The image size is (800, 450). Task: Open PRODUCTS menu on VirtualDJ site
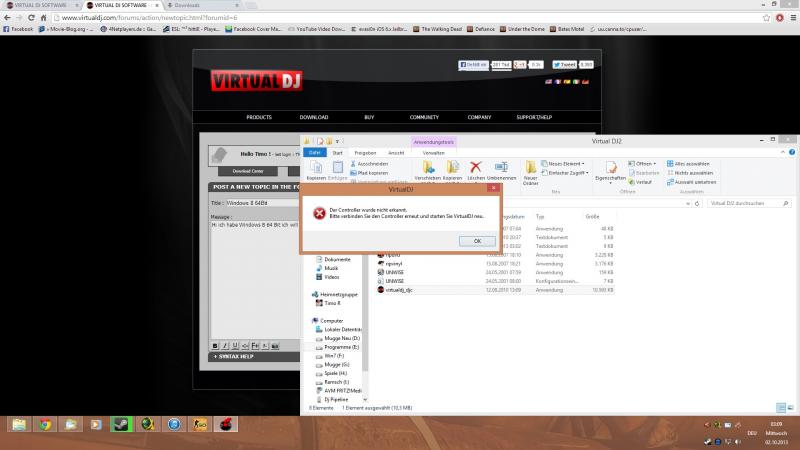pos(259,117)
